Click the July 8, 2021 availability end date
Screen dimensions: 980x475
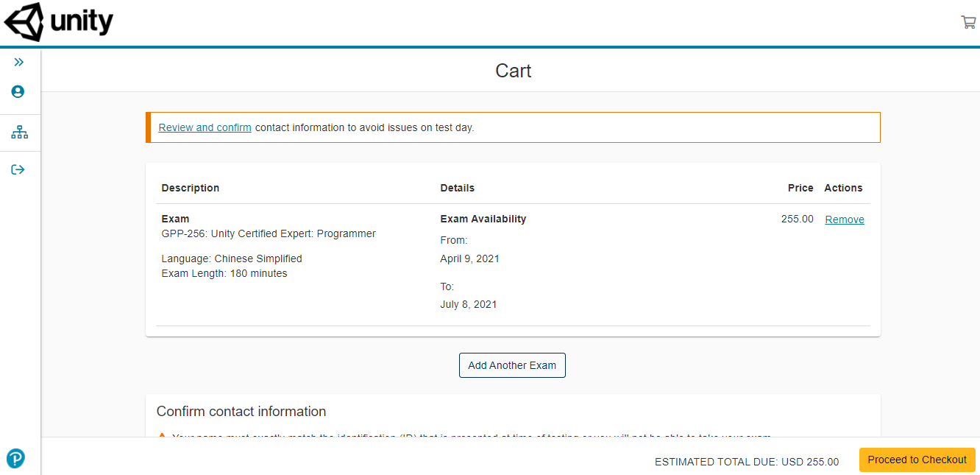click(x=468, y=304)
